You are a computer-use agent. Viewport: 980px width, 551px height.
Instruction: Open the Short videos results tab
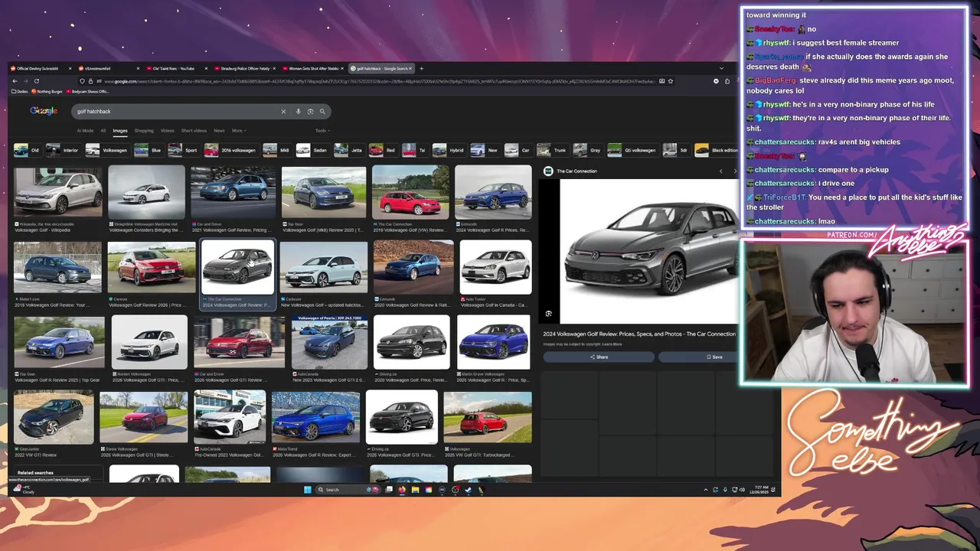point(194,131)
